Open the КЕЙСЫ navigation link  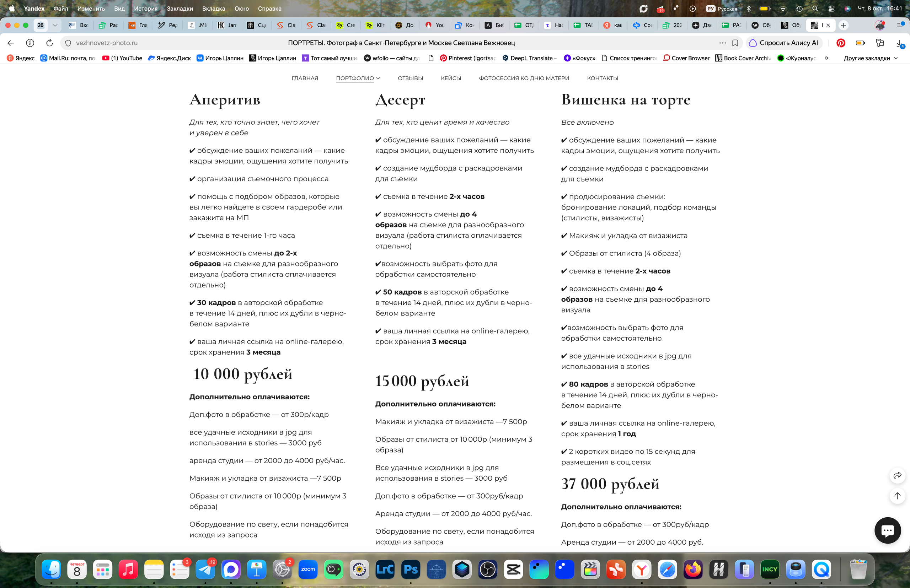point(451,78)
